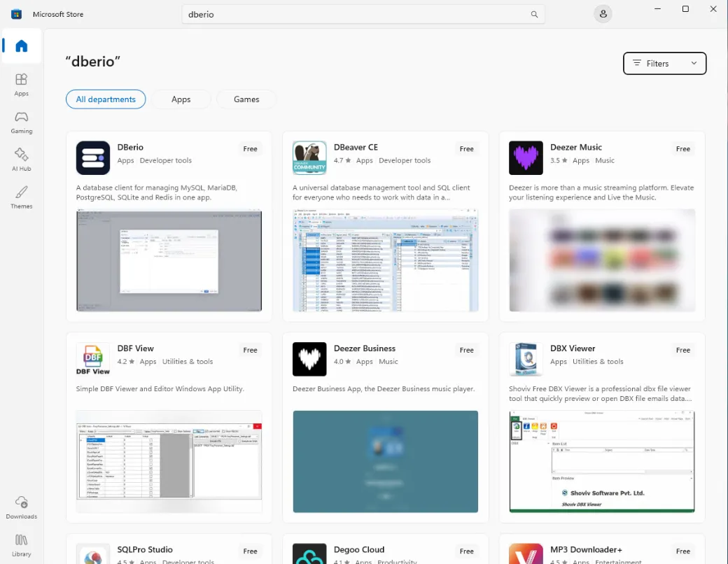
Task: Click the DBeaver CE beaver icon
Action: tap(309, 158)
